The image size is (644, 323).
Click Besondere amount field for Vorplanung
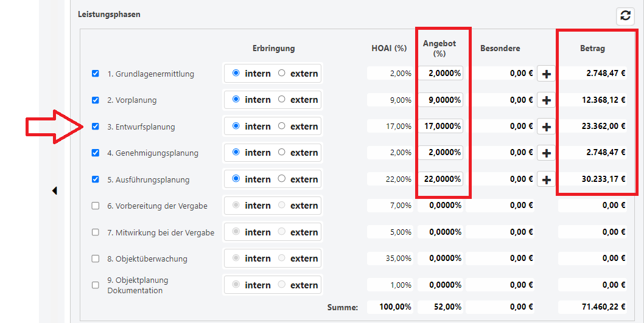[x=505, y=100]
